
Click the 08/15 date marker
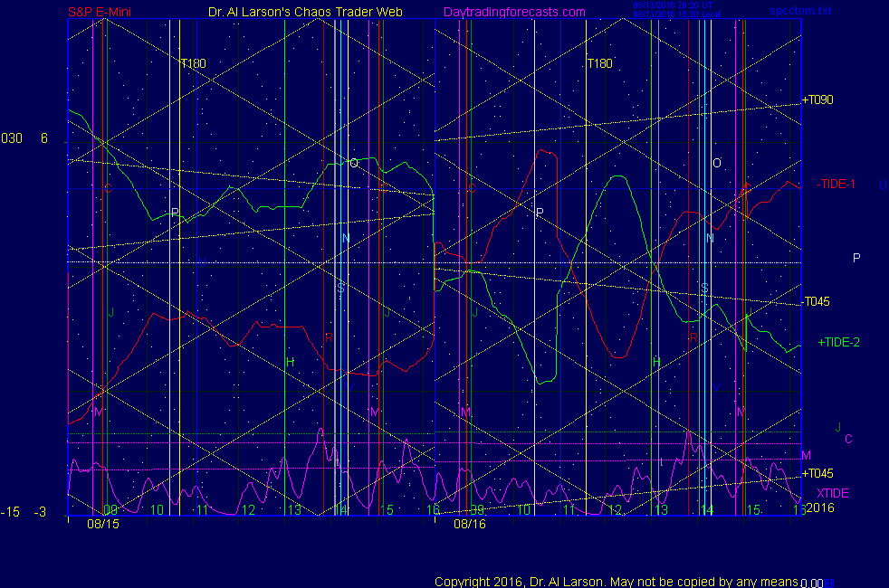coord(102,523)
